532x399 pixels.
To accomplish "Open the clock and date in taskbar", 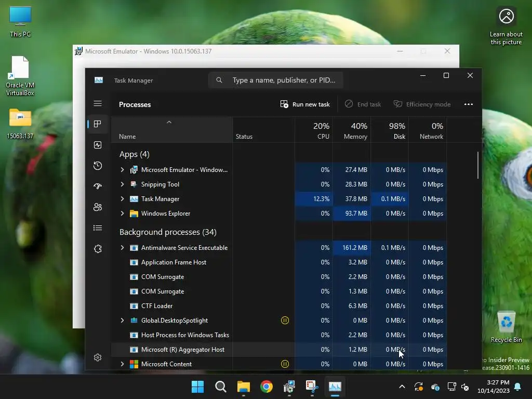I will pyautogui.click(x=494, y=387).
